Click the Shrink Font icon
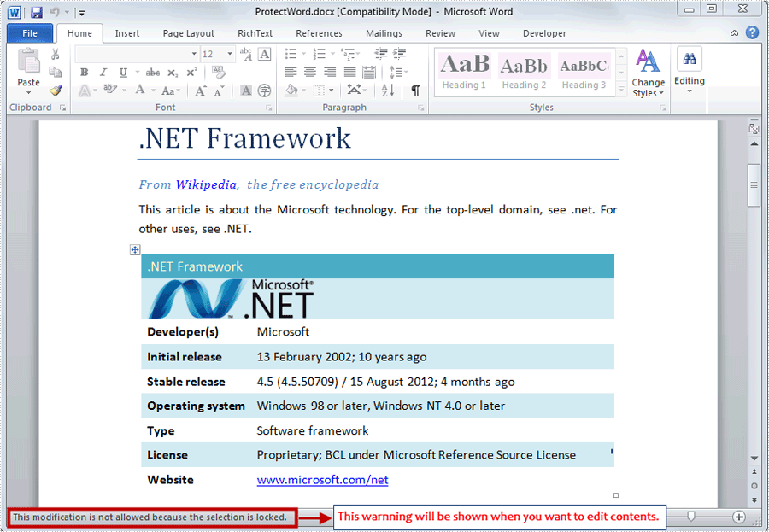 220,91
